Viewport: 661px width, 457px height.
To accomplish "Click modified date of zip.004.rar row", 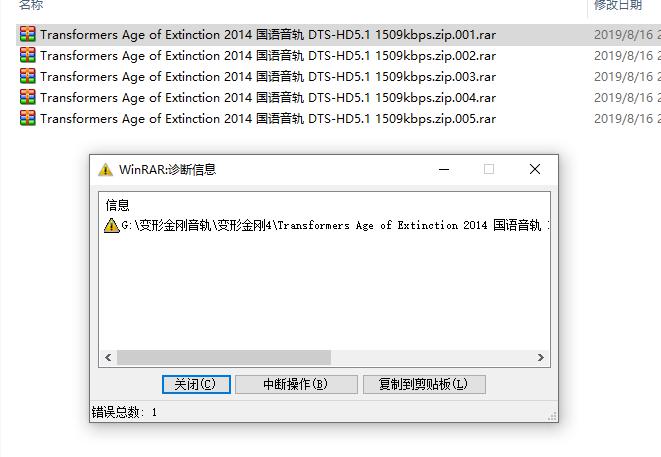I will 627,98.
